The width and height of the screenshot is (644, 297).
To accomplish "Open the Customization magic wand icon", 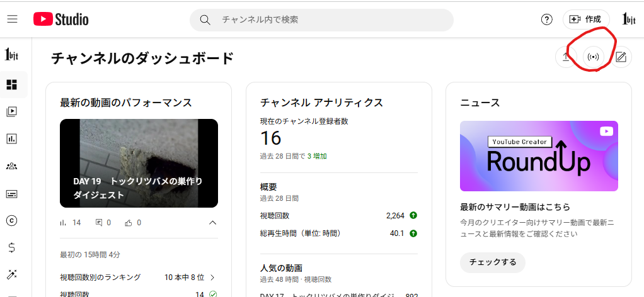I will click(12, 274).
